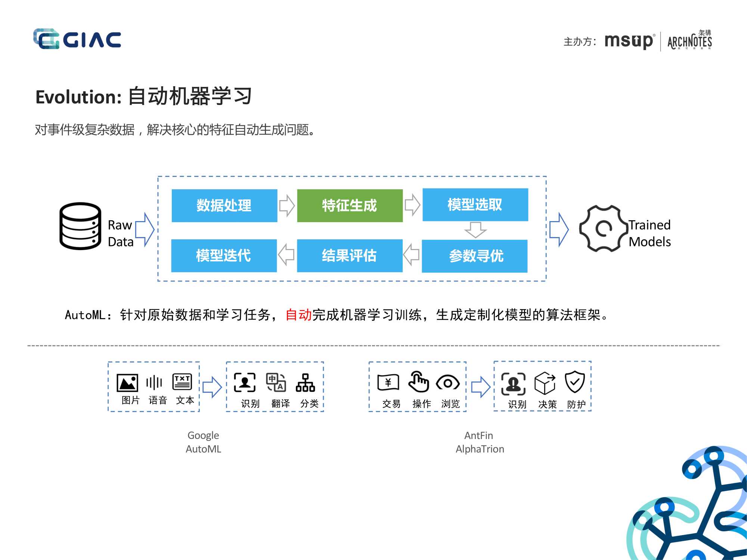The width and height of the screenshot is (747, 560).
Task: Click the 决策 label
Action: pyautogui.click(x=548, y=404)
